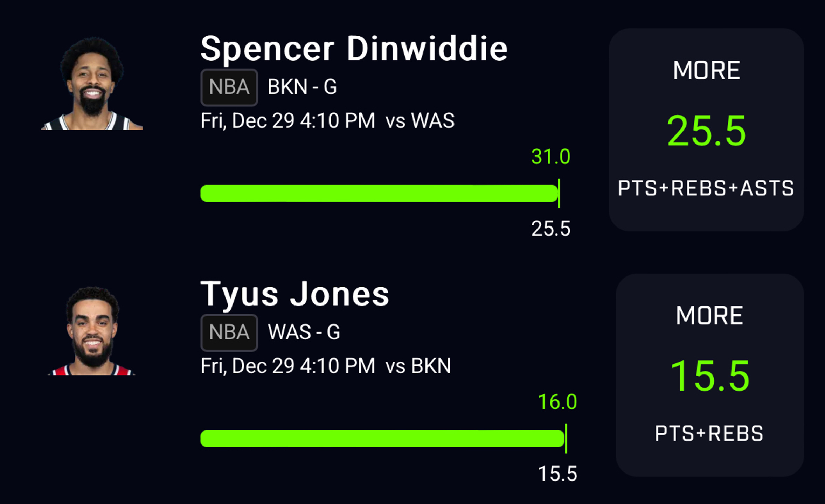Click MORE on the 25.5 pick card

706,70
